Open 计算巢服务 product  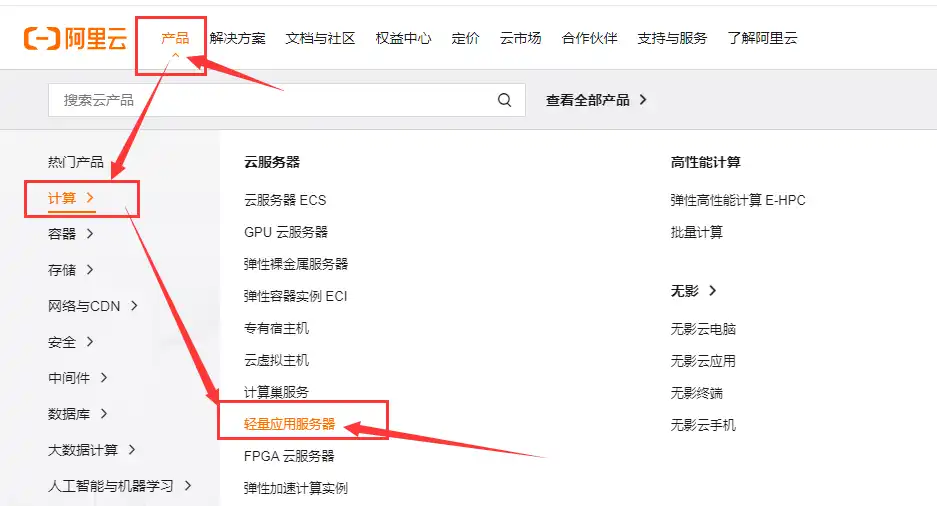click(276, 392)
